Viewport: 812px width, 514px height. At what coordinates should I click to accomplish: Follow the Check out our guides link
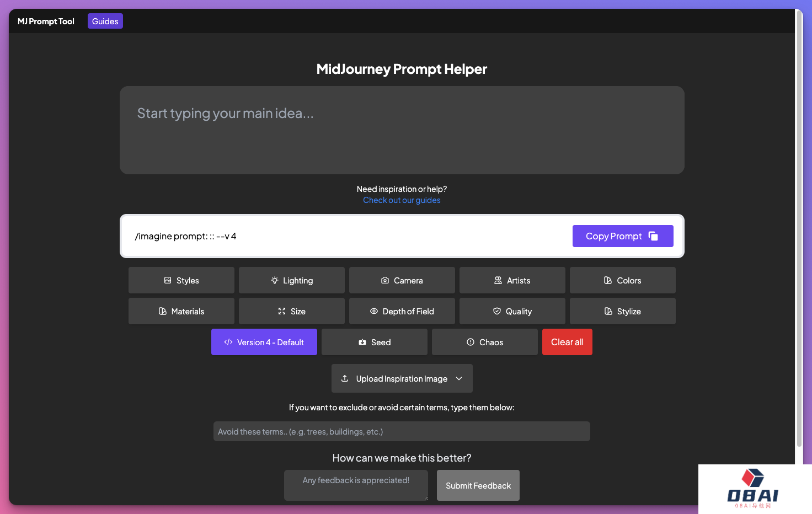pyautogui.click(x=402, y=200)
